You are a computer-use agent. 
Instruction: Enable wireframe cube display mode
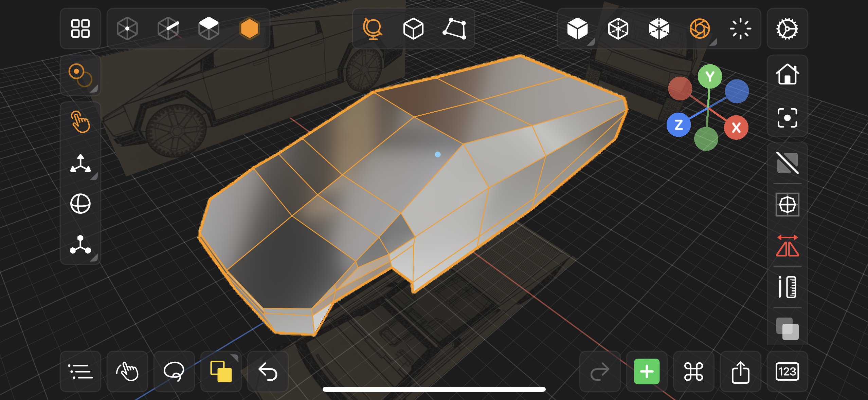(x=618, y=28)
